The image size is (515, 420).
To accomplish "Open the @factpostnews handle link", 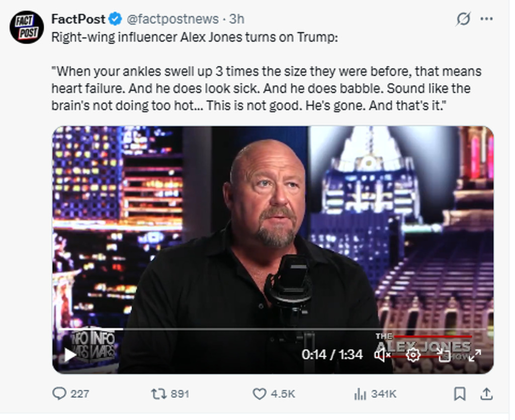I will (x=172, y=19).
